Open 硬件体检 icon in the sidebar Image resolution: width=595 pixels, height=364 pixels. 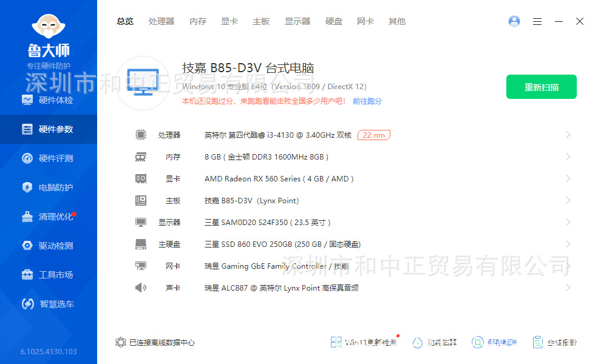coord(27,100)
